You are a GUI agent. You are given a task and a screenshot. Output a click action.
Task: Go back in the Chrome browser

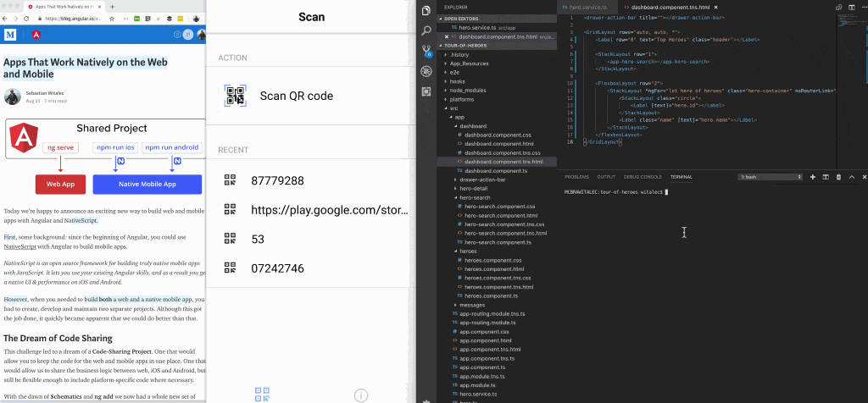click(5, 19)
